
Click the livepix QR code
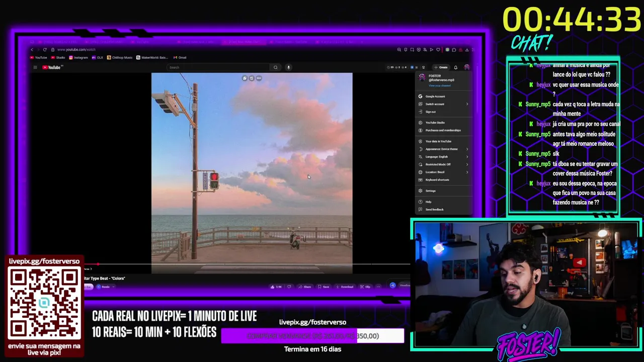44,304
